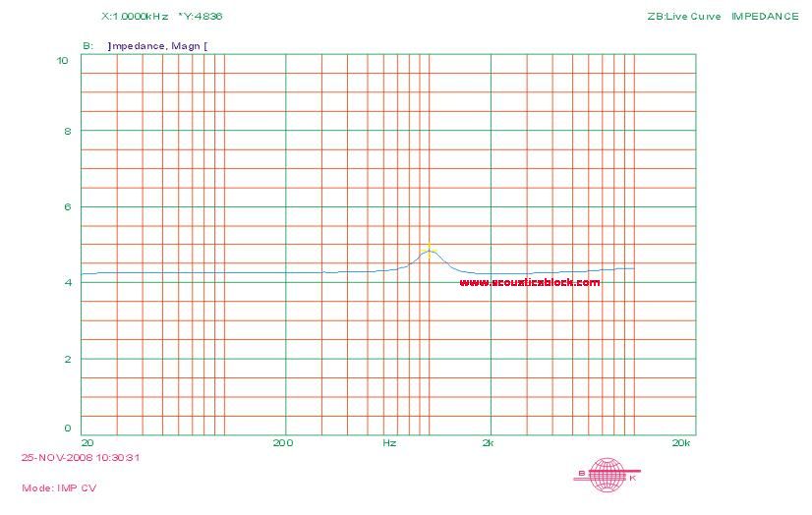Click the 2 label on the vertical axis

[66, 359]
